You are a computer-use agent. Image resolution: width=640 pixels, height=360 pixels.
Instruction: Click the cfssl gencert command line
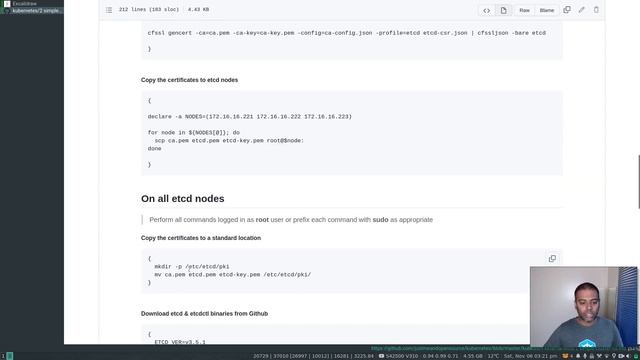(x=347, y=33)
